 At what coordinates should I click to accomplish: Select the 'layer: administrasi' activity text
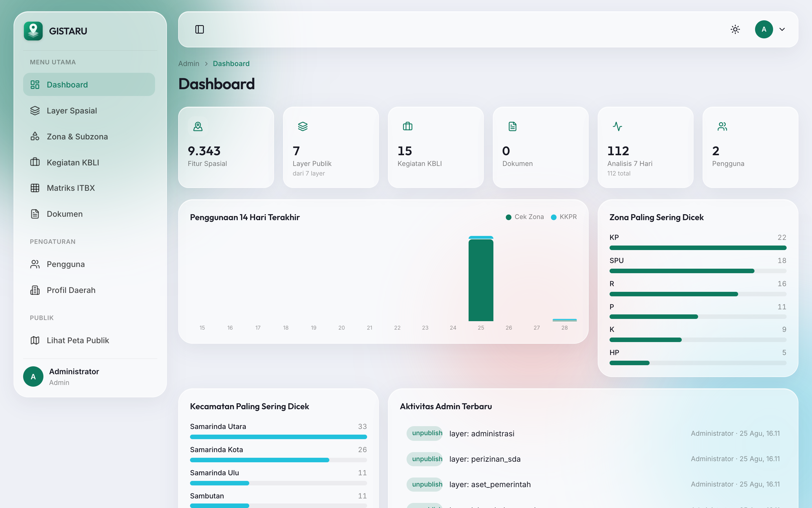click(482, 433)
